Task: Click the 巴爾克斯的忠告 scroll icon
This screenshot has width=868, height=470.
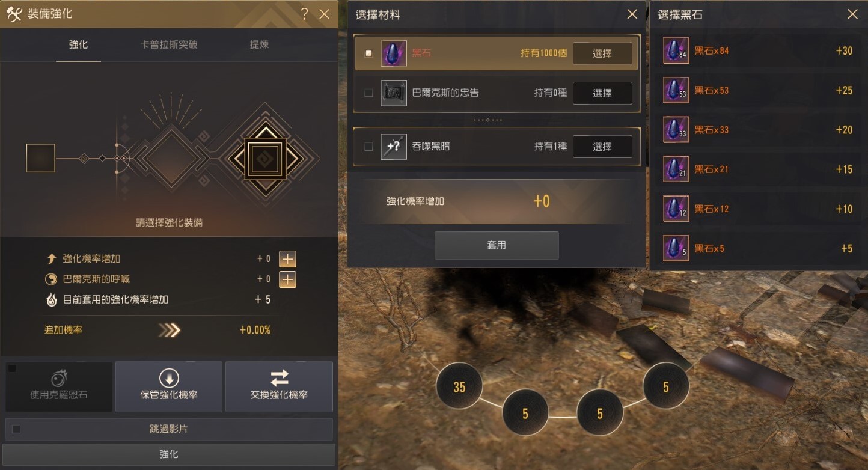Action: coord(394,93)
